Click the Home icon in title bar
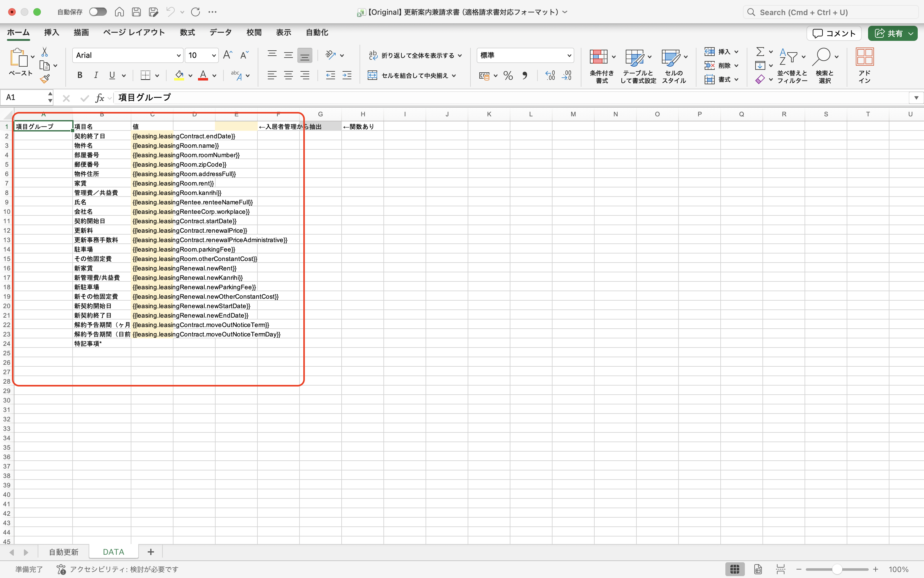Image resolution: width=924 pixels, height=578 pixels. click(x=119, y=12)
